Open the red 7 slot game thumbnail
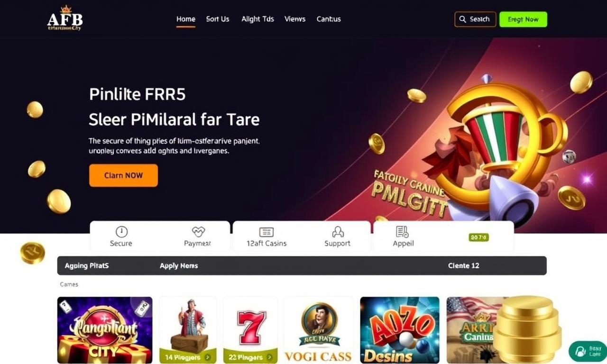The image size is (607, 364). (x=251, y=330)
